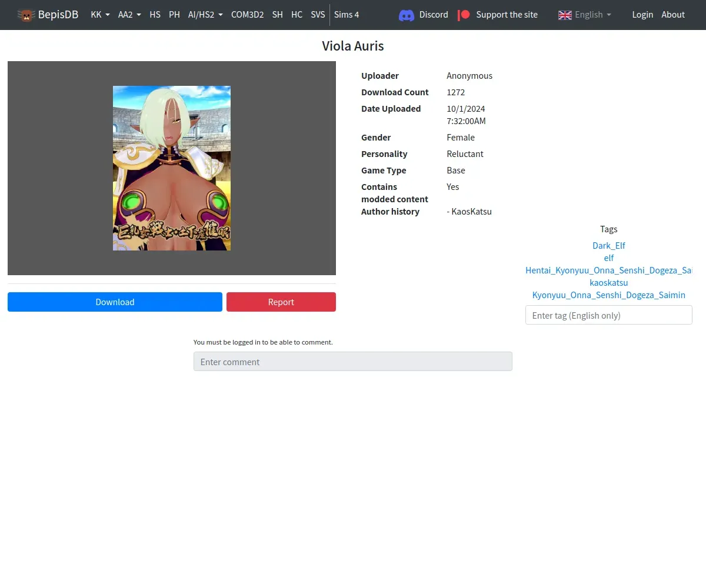Screen dimensions: 706x588
Task: Click the Tags heading
Action: (x=609, y=229)
